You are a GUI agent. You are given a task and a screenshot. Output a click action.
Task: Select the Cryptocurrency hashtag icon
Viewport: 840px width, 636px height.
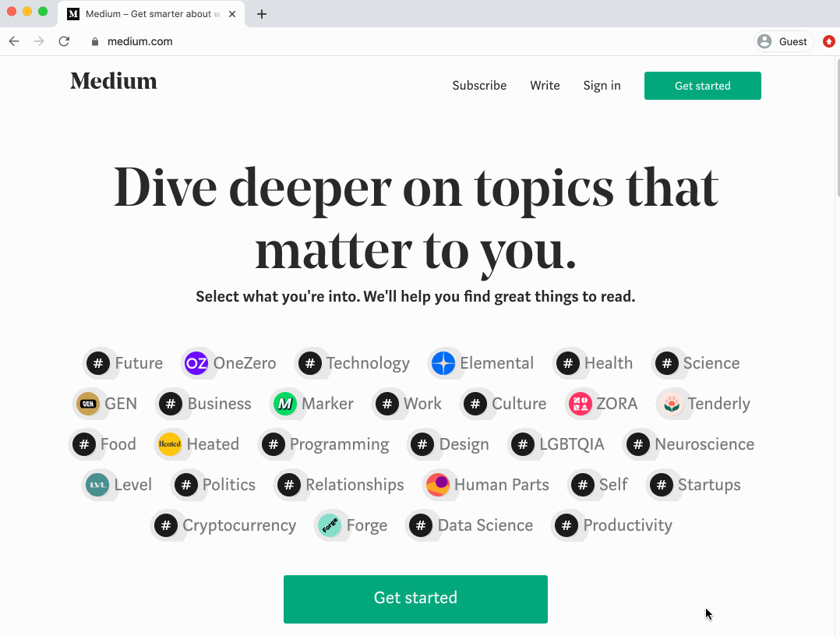pyautogui.click(x=166, y=525)
